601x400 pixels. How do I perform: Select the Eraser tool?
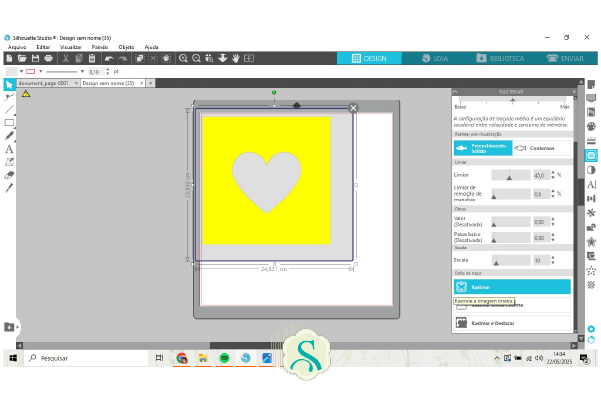click(x=9, y=175)
